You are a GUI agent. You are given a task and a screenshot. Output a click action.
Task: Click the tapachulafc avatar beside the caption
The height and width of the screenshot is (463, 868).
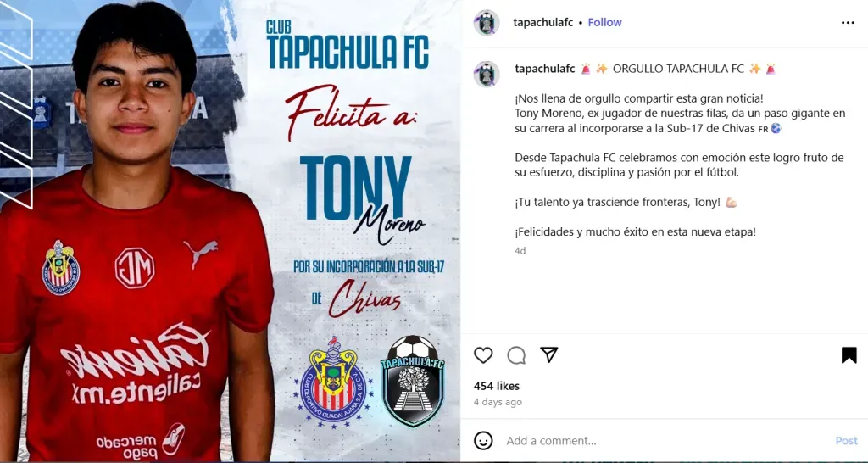click(487, 74)
